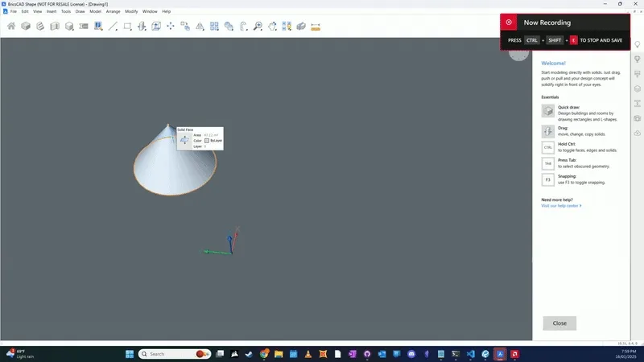Open the Model menu
The height and width of the screenshot is (362, 644).
(x=95, y=11)
